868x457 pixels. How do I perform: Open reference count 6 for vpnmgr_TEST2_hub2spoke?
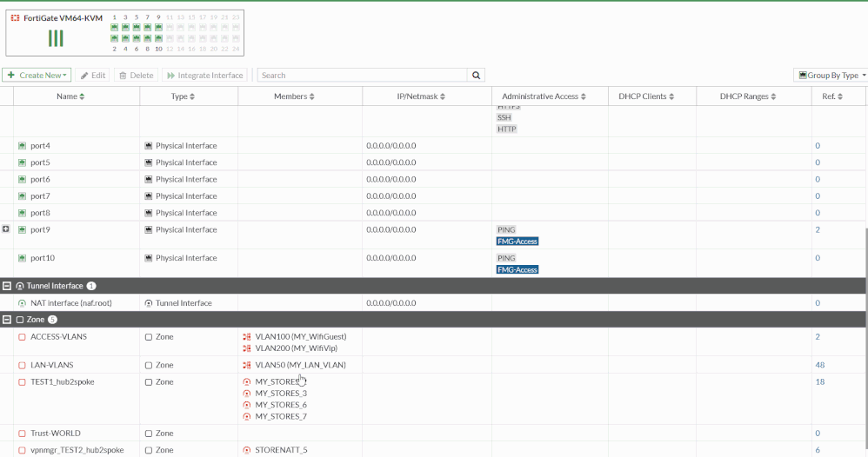[818, 450]
